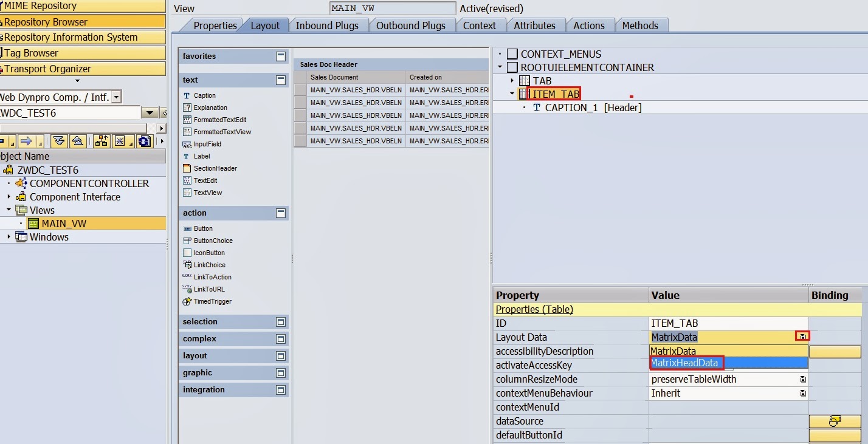Choose MatrixHeadData from the dropdown list
This screenshot has width=868, height=444.
pyautogui.click(x=684, y=363)
